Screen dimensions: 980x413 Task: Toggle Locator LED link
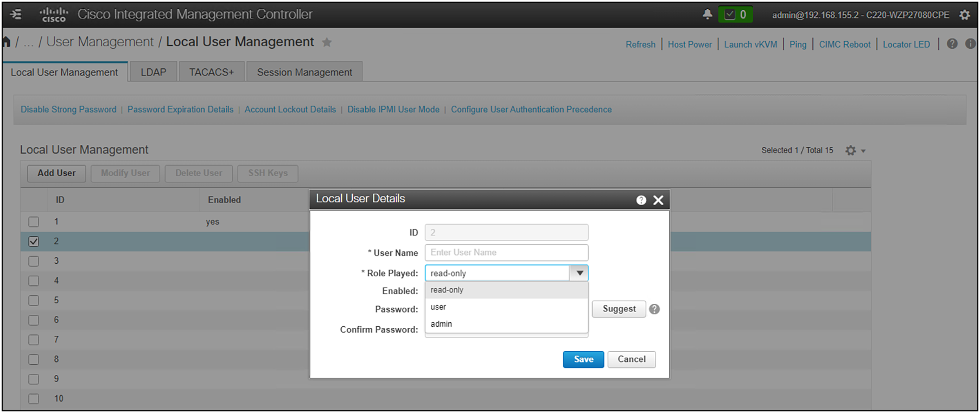click(906, 45)
